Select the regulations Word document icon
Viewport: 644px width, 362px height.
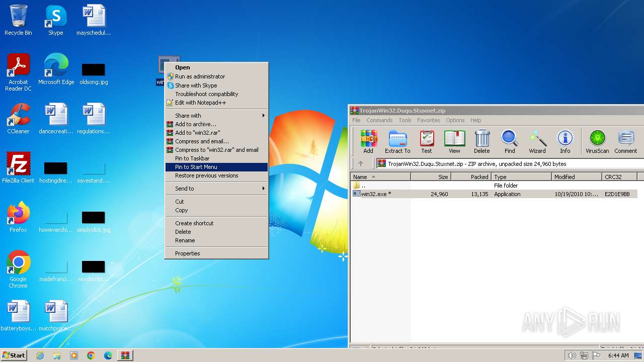tap(94, 119)
